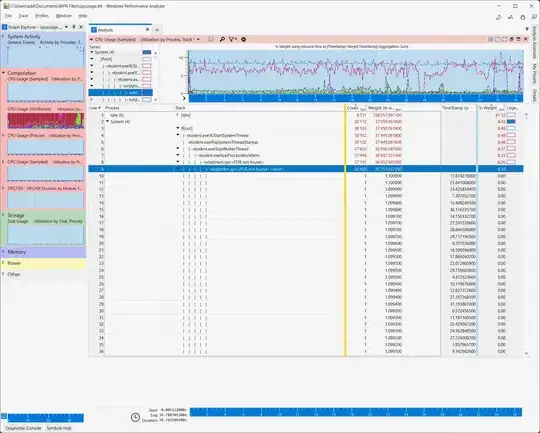Collapse the CPU Usage (Sampled) graph title arrow

(92, 40)
